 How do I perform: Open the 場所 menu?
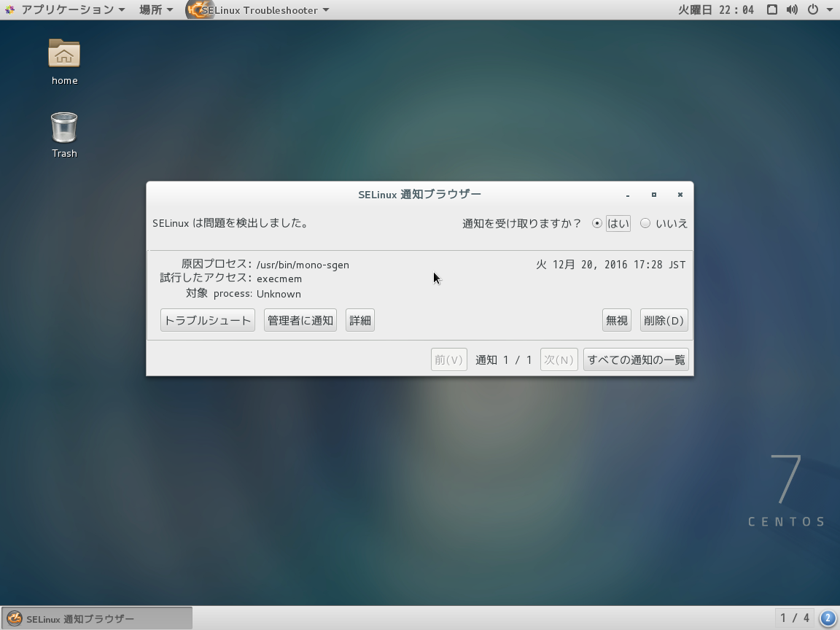(156, 9)
